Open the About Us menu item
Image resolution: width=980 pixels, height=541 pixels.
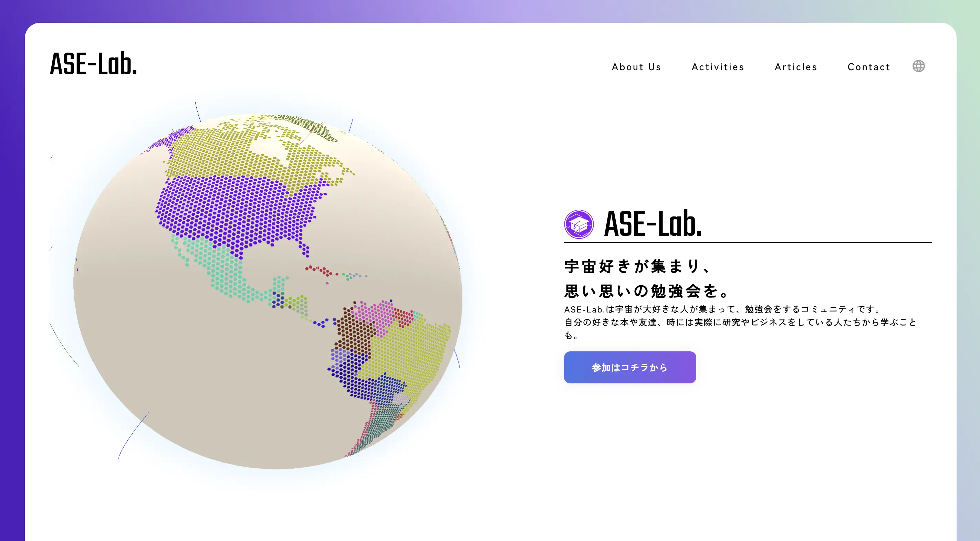coord(636,67)
